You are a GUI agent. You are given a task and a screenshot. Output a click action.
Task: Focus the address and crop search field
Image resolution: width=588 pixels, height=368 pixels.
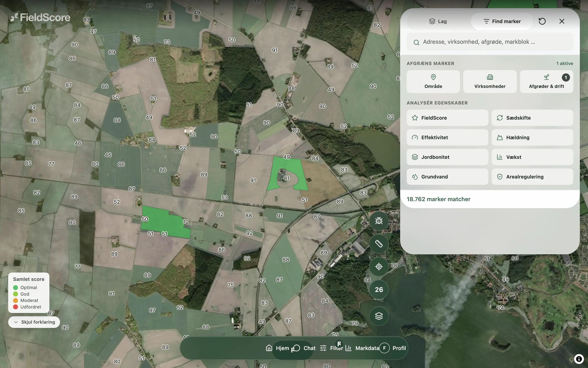click(x=490, y=42)
